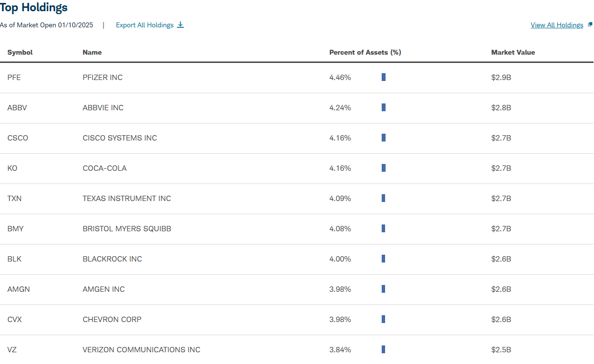
Task: Click the CHEVRON CORP name
Action: pyautogui.click(x=112, y=319)
